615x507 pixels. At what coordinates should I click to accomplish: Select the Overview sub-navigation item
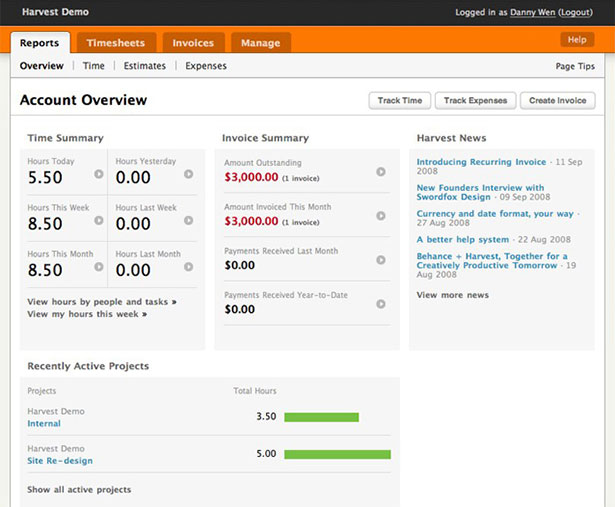click(x=42, y=66)
